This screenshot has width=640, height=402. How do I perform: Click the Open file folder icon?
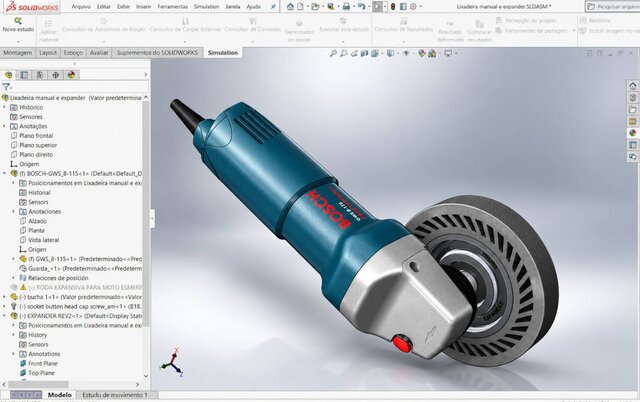coord(315,7)
